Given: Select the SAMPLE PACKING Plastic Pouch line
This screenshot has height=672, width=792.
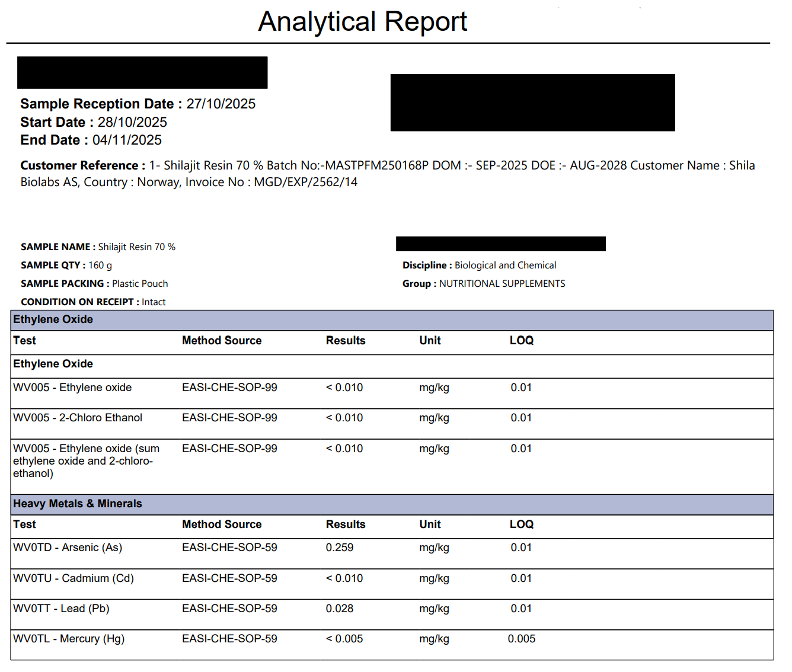Looking at the screenshot, I should 94,284.
